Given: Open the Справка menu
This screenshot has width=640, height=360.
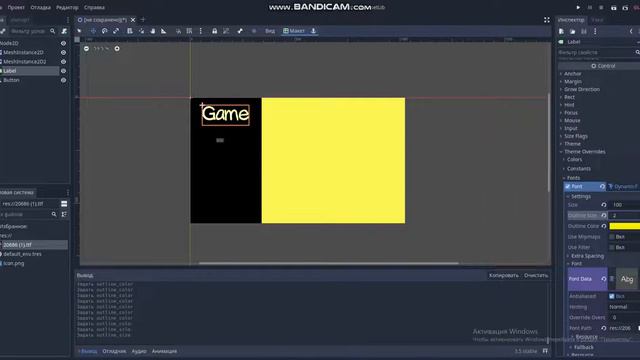Looking at the screenshot, I should [x=94, y=7].
